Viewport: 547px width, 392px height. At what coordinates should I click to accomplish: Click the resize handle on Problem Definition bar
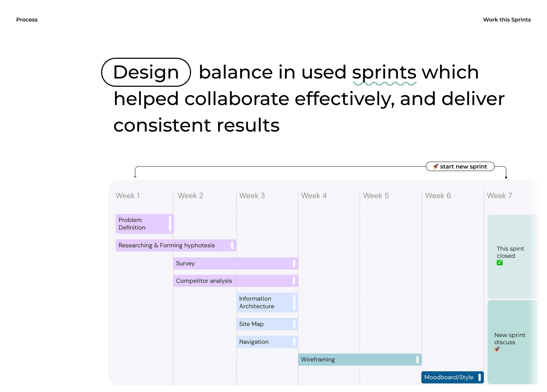[170, 224]
